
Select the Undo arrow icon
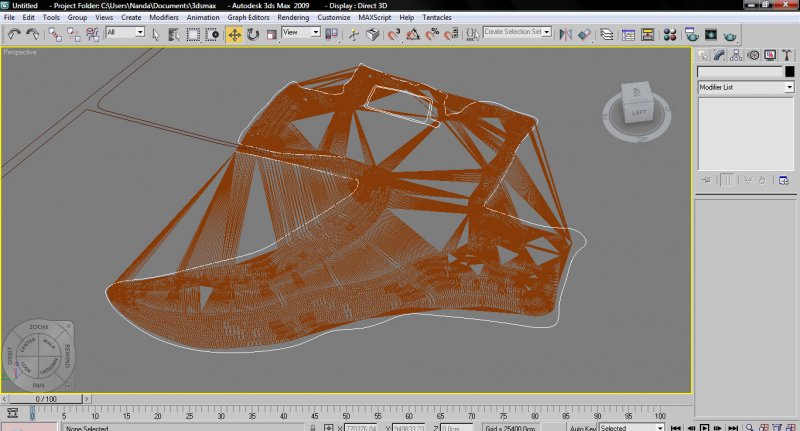click(14, 34)
